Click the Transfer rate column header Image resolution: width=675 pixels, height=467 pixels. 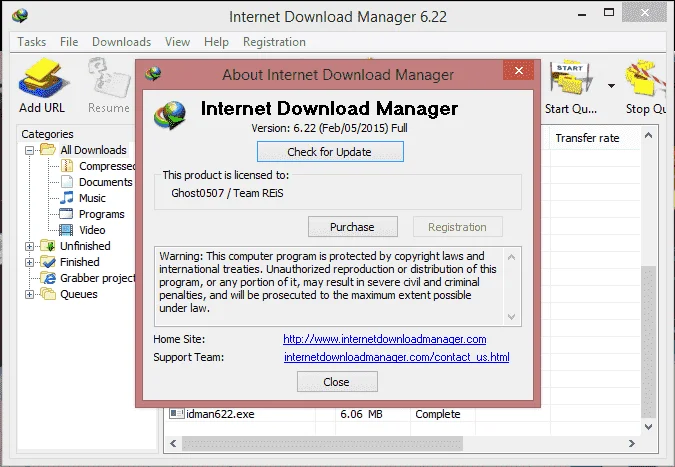coord(594,138)
